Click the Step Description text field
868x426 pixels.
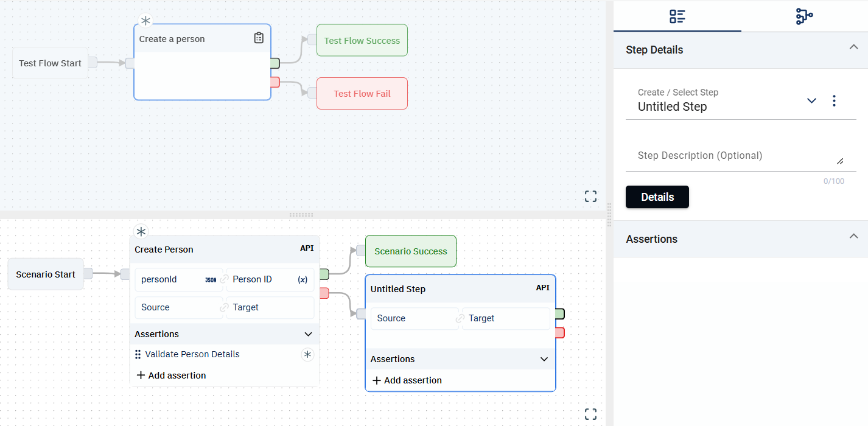730,156
